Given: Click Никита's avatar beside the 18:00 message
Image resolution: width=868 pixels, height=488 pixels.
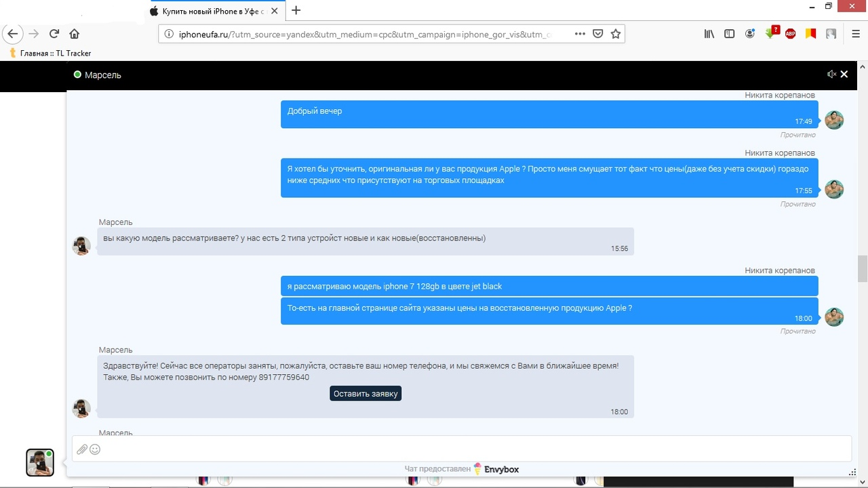Looking at the screenshot, I should [834, 317].
